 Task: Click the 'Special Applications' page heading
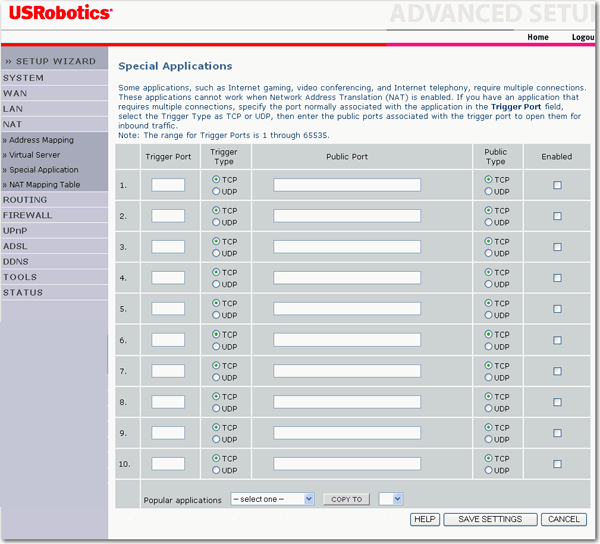click(x=175, y=66)
